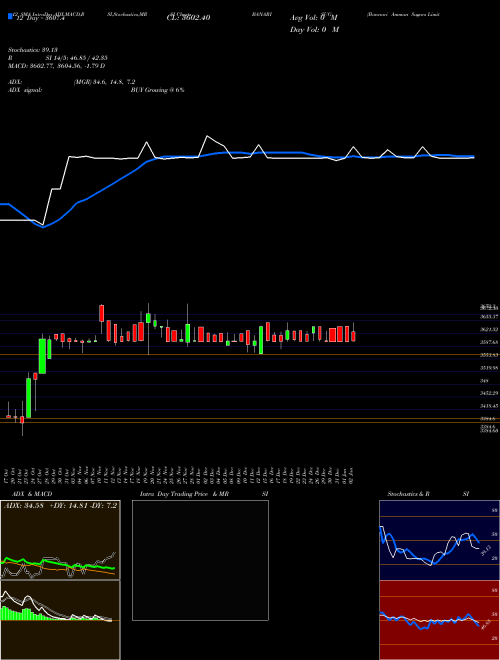Click the price axis label 3519.98
This screenshot has height=660, width=500.
coord(489,367)
